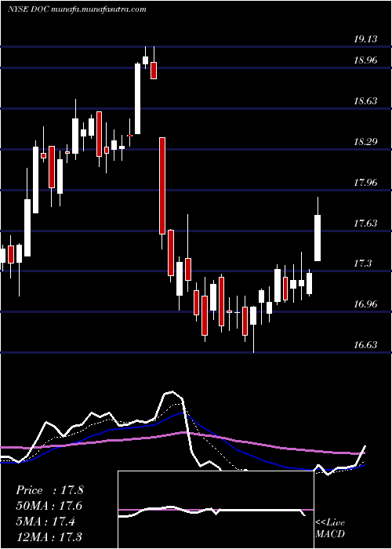Screen dimensions: 392x549
Task: Click the 18.96 price axis label
Action: coord(365,60)
